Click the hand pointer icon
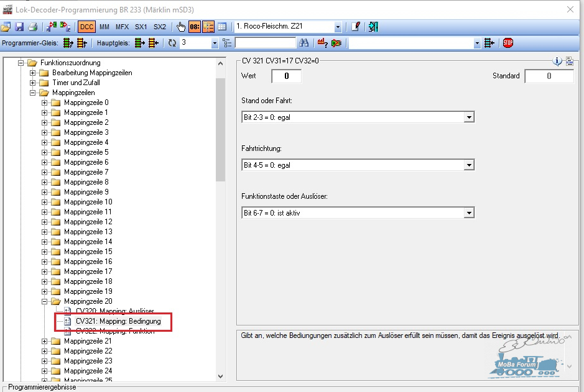Screen dimensions: 584x392 coord(181,27)
